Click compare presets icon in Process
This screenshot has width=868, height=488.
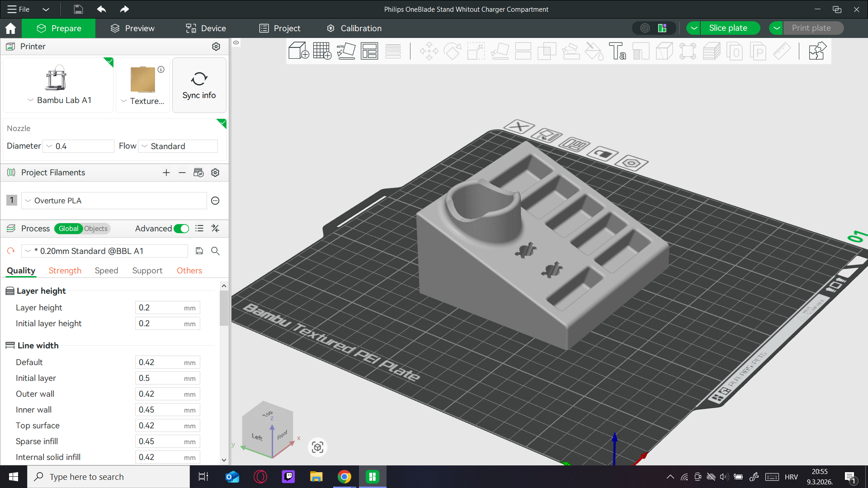click(x=215, y=229)
